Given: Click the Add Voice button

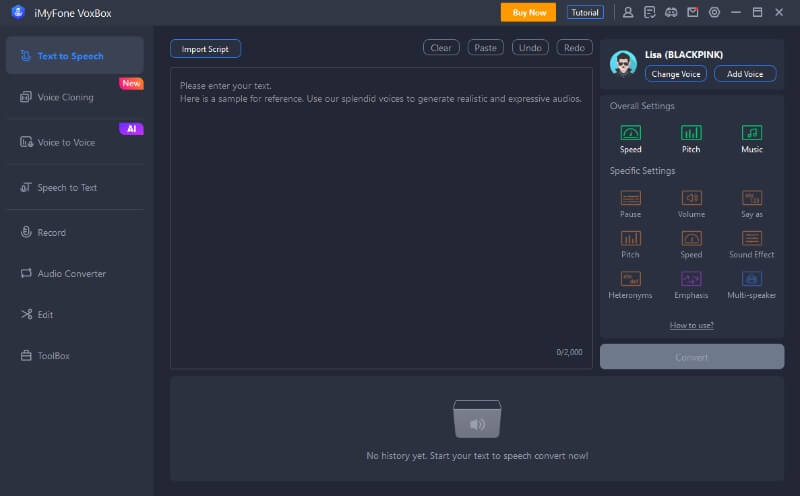Looking at the screenshot, I should [x=745, y=74].
